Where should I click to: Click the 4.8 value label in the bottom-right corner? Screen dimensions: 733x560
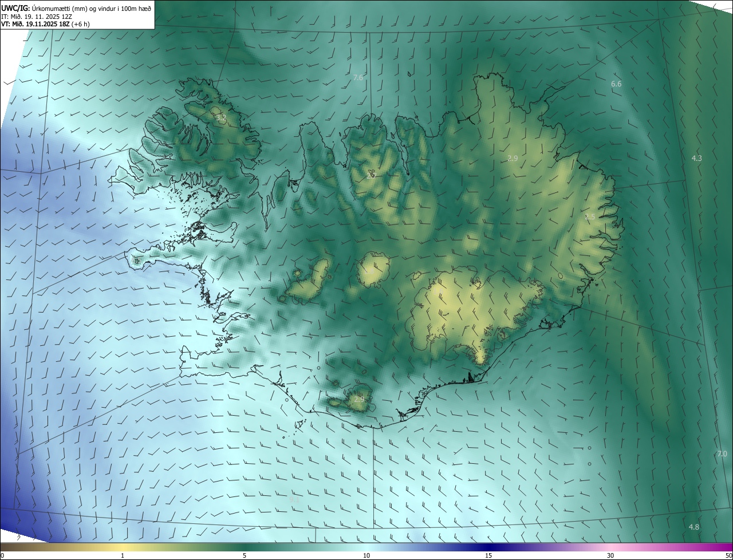point(694,527)
